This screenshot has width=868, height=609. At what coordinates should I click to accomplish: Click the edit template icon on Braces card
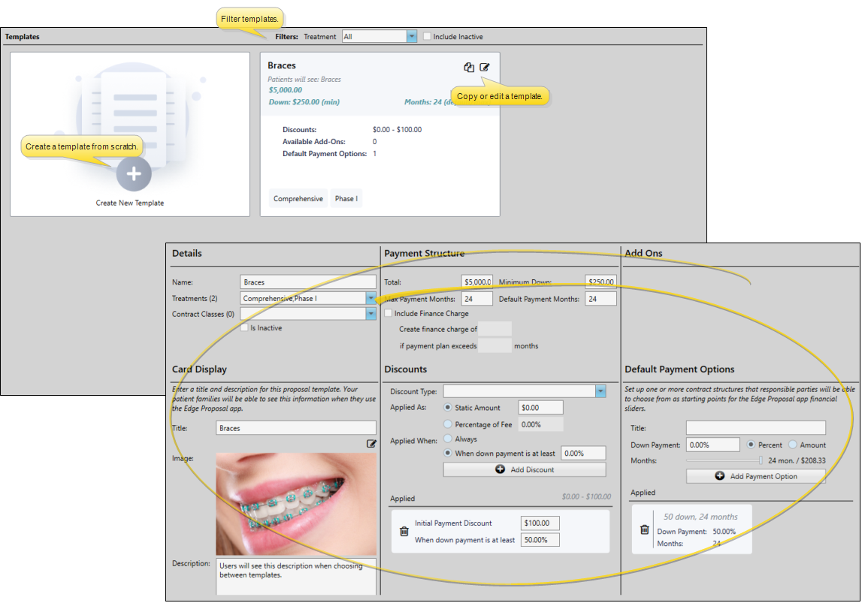coord(485,67)
